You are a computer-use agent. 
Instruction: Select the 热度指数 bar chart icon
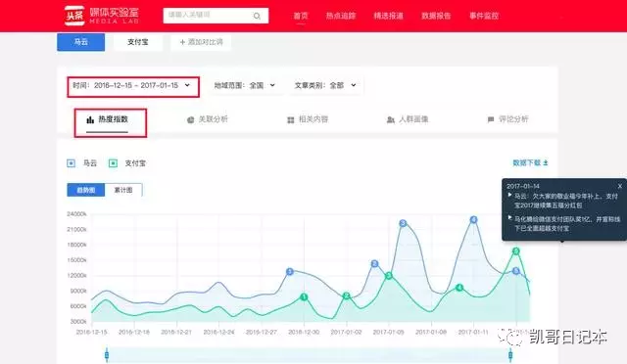[90, 119]
